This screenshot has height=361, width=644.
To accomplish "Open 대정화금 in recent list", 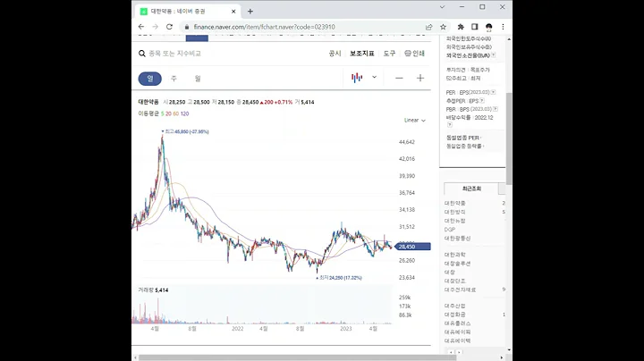I will click(x=455, y=315).
